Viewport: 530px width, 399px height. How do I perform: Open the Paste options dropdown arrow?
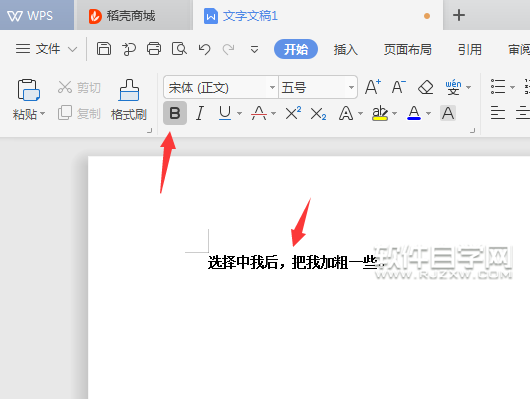pyautogui.click(x=43, y=114)
